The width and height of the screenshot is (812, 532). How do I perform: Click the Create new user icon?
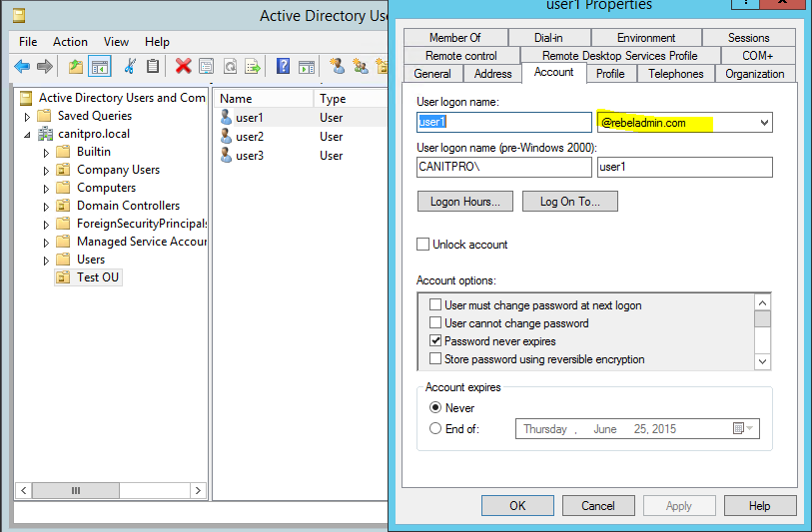pyautogui.click(x=337, y=66)
